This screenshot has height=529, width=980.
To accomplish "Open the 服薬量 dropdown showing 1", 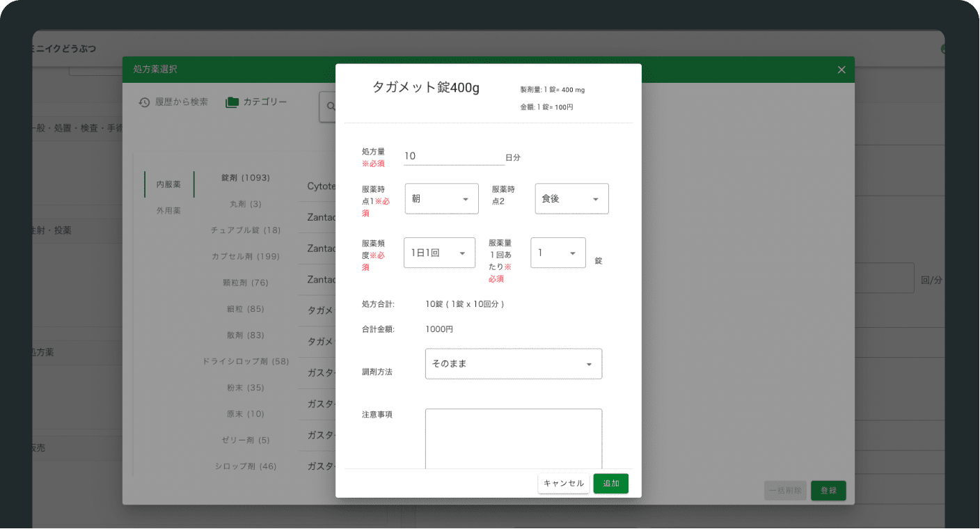I will pos(558,253).
